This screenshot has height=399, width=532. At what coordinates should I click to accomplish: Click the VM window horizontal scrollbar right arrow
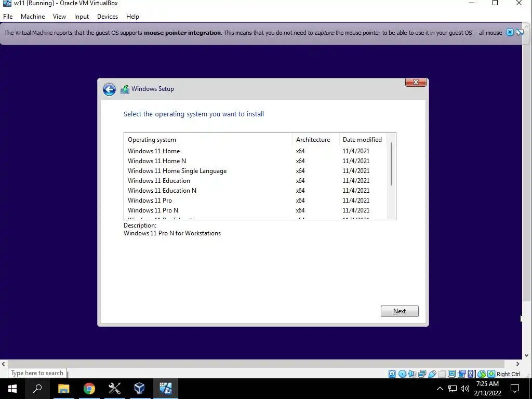tap(518, 364)
